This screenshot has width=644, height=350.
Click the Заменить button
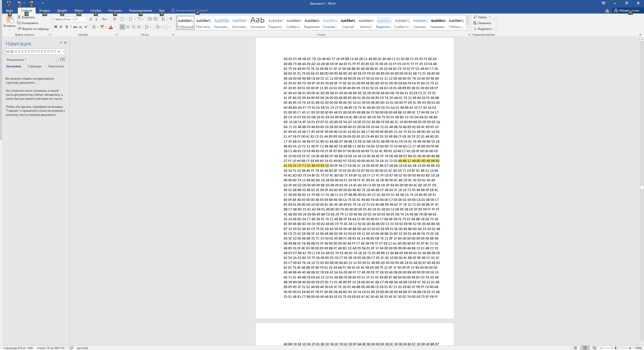click(482, 23)
